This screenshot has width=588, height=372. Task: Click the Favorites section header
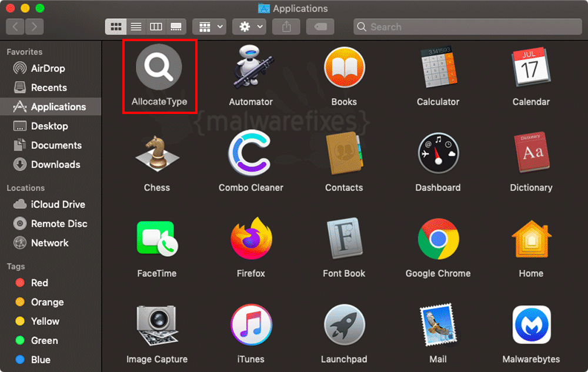(x=24, y=52)
